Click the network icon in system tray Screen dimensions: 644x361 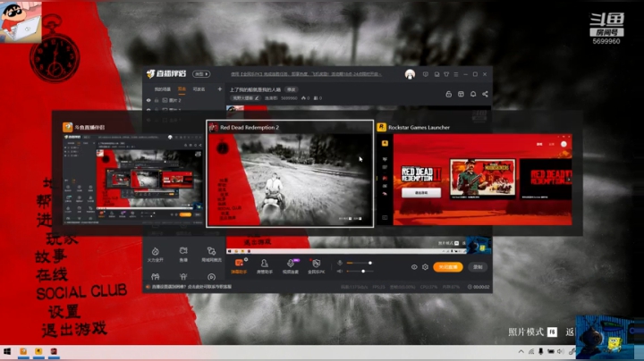coord(531,351)
